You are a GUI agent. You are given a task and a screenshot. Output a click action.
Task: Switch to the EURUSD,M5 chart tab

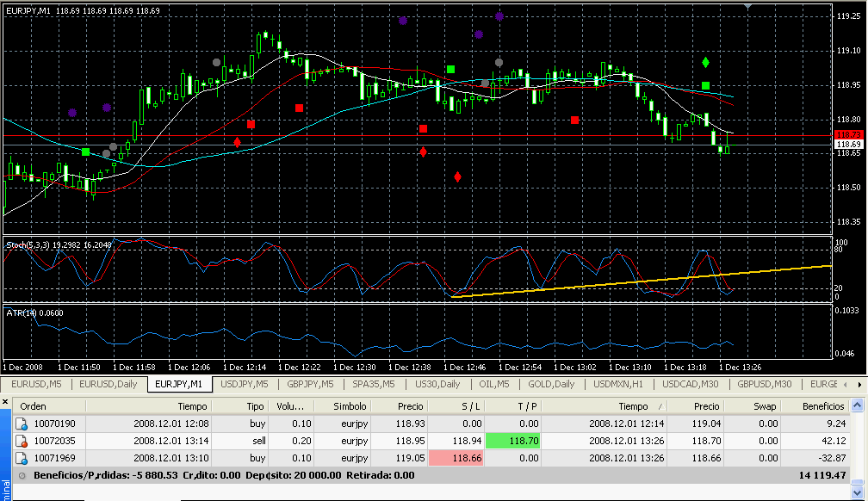(37, 384)
